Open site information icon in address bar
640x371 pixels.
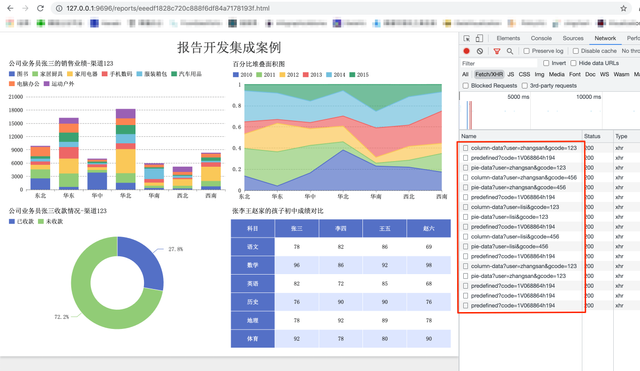[59, 8]
